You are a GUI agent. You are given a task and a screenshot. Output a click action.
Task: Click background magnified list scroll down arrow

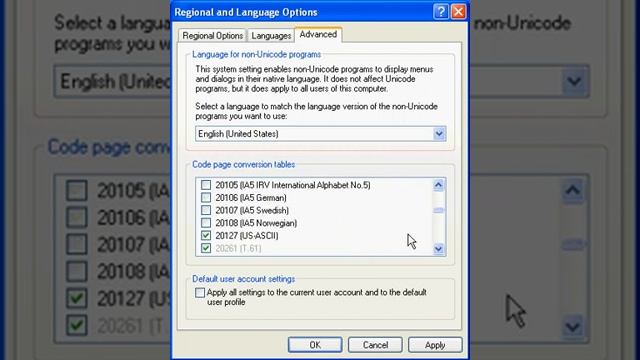click(573, 327)
